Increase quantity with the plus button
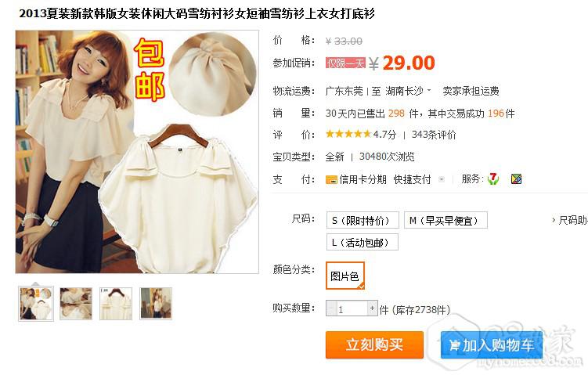Screen dimensions: 588x375 click(x=372, y=308)
